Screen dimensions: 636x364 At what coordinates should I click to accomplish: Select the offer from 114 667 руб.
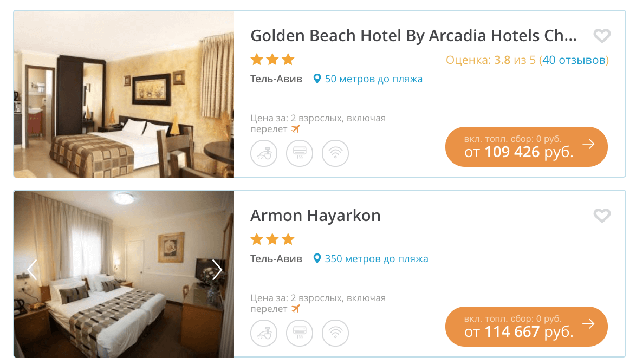[x=526, y=327]
